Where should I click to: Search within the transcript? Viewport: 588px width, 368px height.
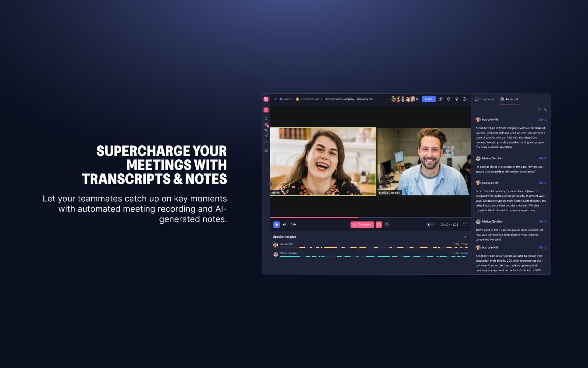[539, 109]
